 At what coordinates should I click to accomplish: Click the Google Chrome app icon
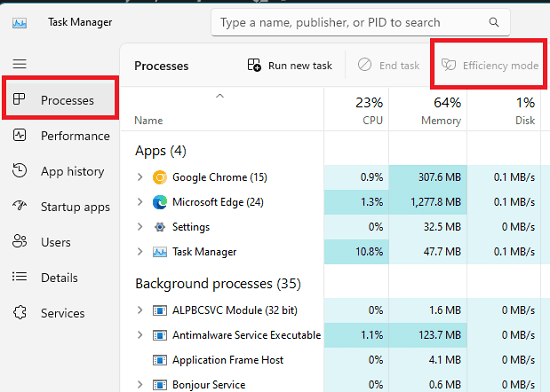pos(160,177)
